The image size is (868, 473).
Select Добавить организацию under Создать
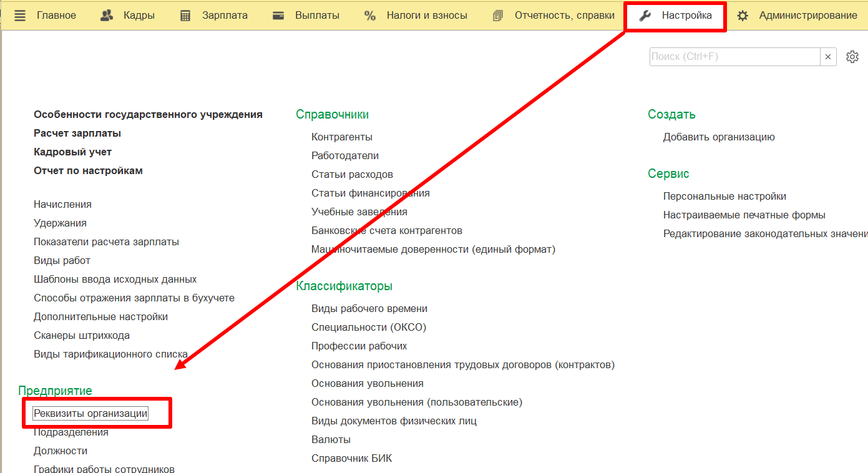click(719, 137)
